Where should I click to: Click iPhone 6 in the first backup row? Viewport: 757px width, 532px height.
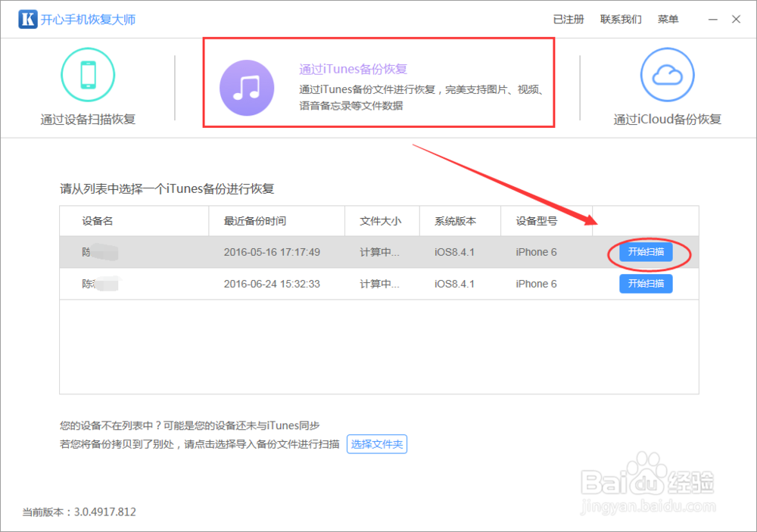click(536, 252)
